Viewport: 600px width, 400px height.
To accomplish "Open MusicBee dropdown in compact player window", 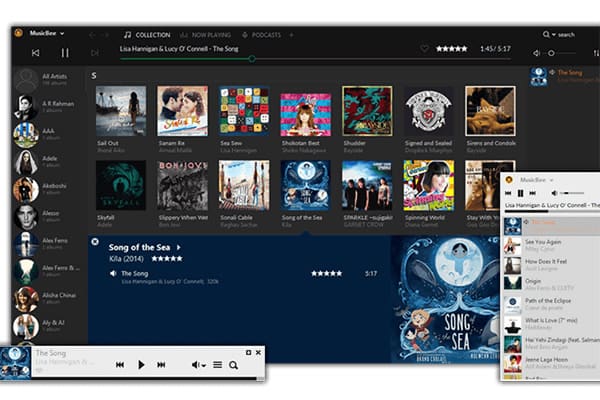I will (x=536, y=180).
